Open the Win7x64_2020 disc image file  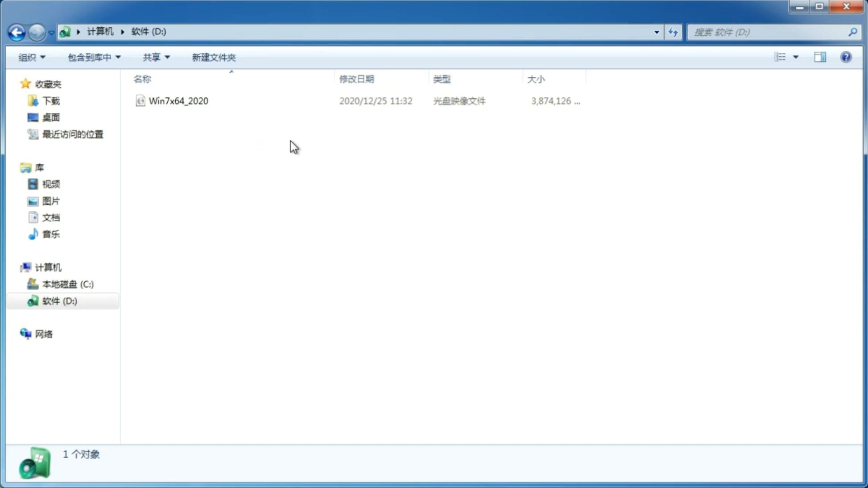coord(178,101)
